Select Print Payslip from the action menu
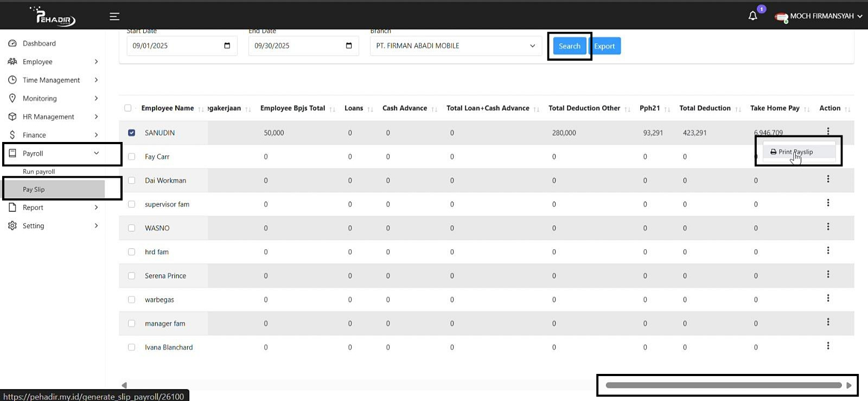This screenshot has width=868, height=401. (795, 152)
